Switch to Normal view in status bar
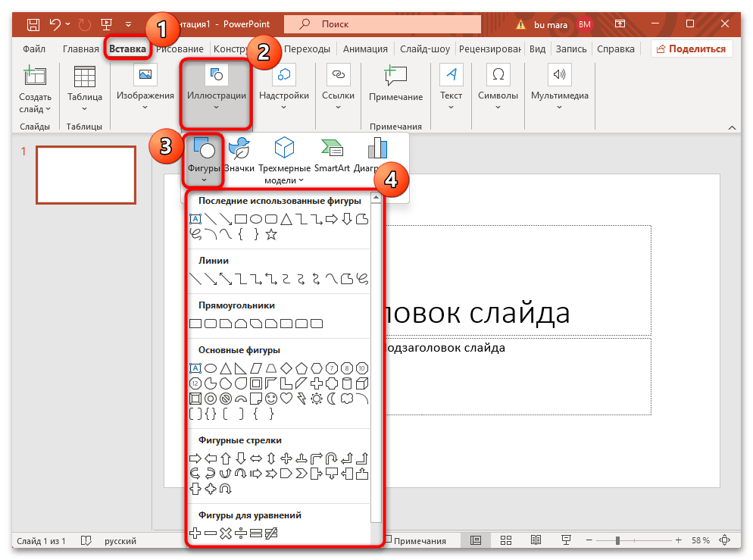The image size is (753, 560). [476, 540]
